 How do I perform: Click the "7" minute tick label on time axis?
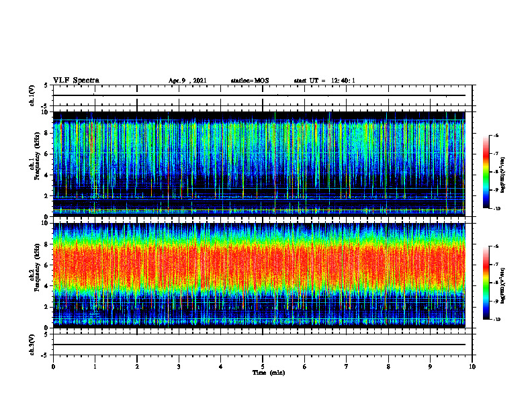point(347,367)
